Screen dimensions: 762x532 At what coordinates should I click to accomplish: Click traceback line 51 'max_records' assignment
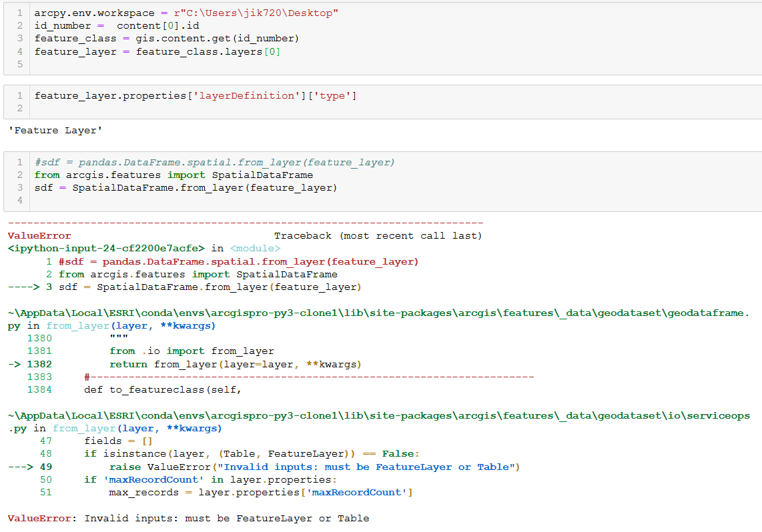pyautogui.click(x=261, y=492)
